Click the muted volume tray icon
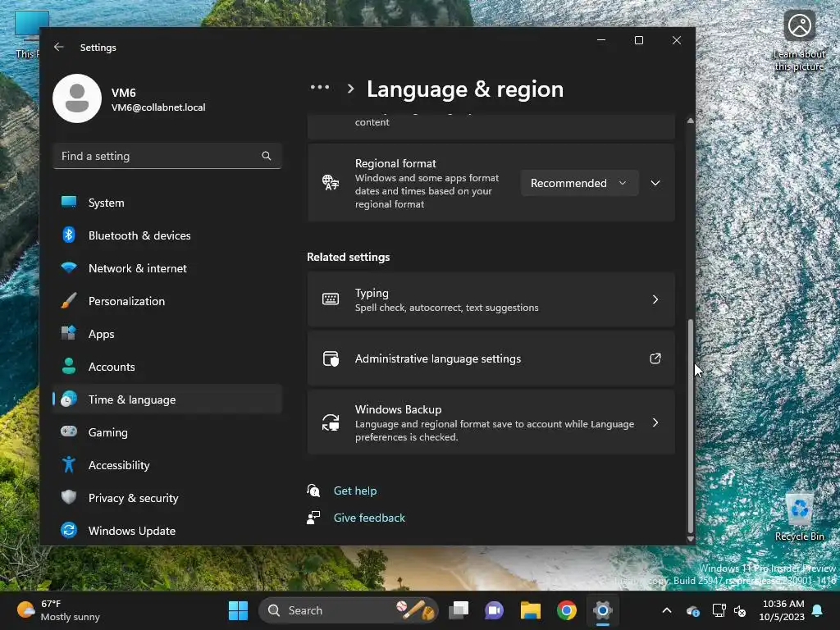840x630 pixels. [741, 610]
